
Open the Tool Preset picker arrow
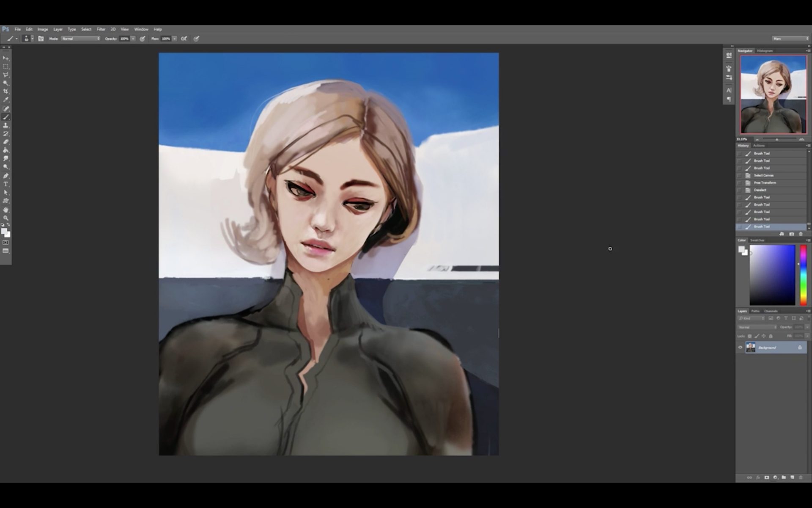point(16,39)
